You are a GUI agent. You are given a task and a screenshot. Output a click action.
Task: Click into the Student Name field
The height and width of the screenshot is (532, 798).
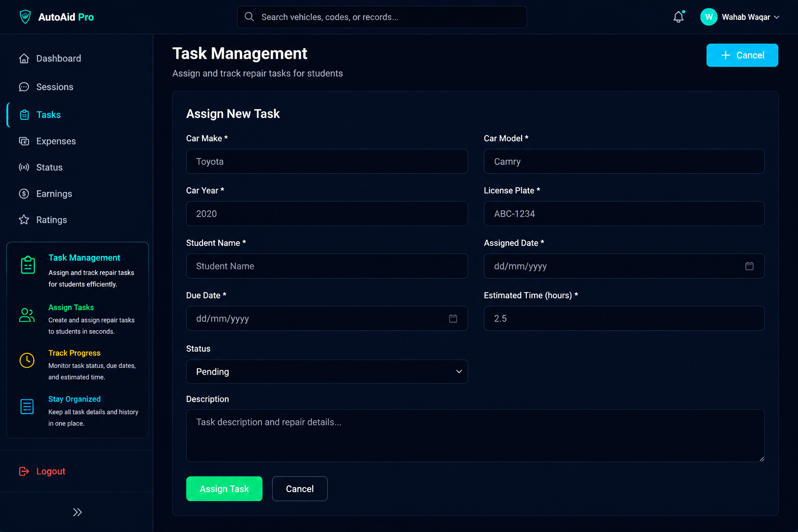327,266
